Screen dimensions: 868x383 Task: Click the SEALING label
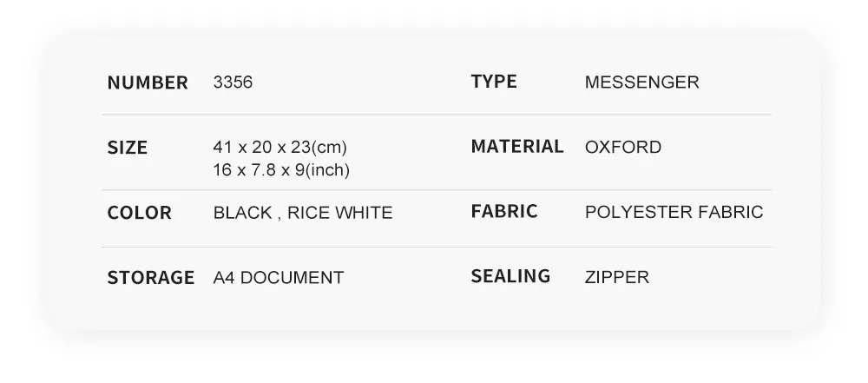pos(510,276)
